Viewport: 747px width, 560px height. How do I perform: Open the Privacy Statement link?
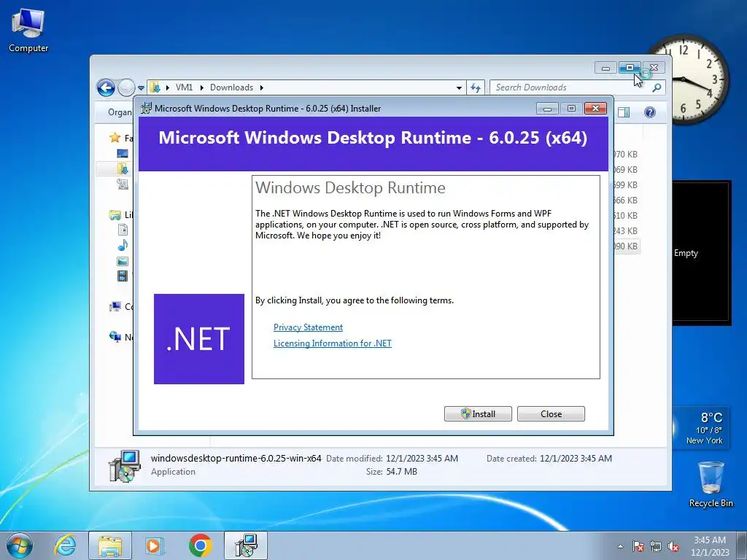(x=308, y=327)
